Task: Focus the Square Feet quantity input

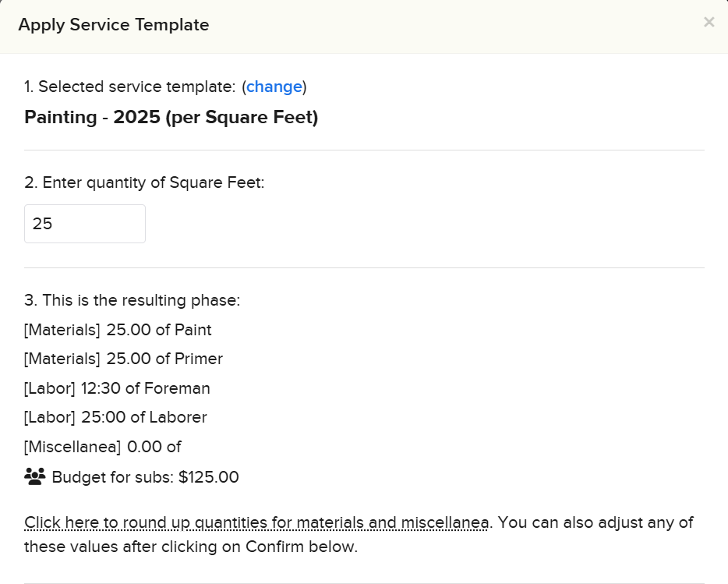Action: pos(85,224)
